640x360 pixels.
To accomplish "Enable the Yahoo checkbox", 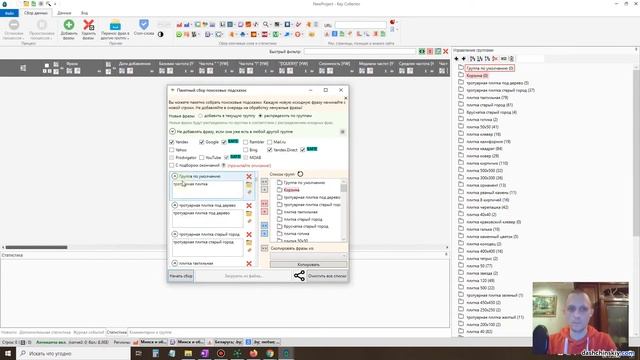I will [171, 150].
